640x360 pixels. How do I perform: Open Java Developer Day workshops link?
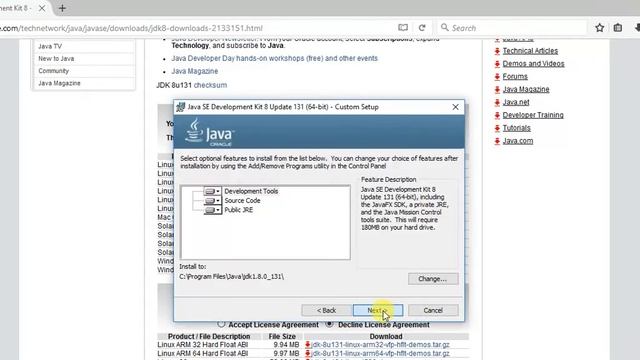click(x=274, y=58)
